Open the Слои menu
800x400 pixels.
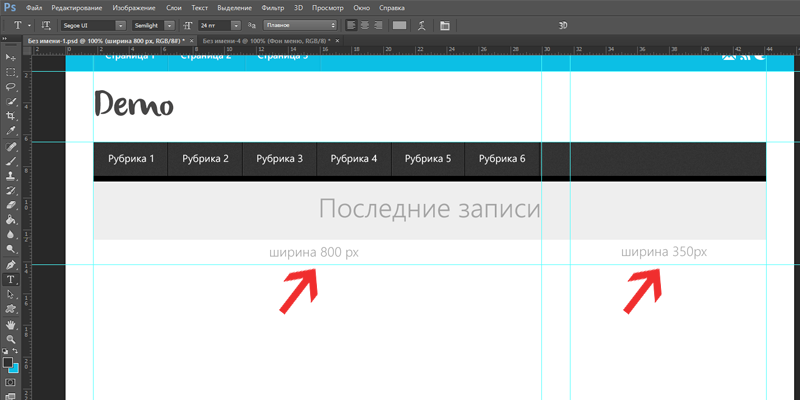(173, 7)
